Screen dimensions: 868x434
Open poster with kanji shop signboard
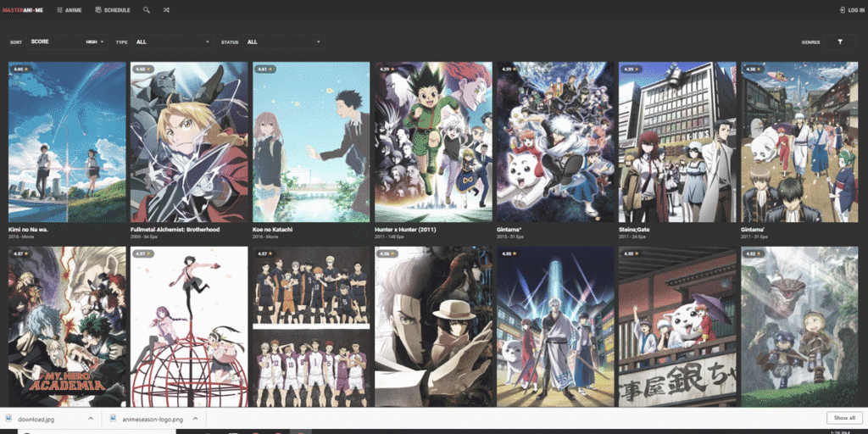point(677,326)
